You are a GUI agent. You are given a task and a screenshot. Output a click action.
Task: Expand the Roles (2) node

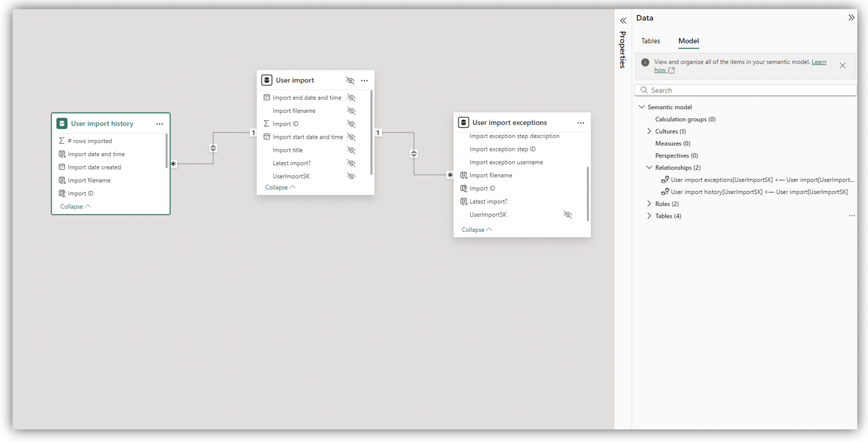click(649, 204)
